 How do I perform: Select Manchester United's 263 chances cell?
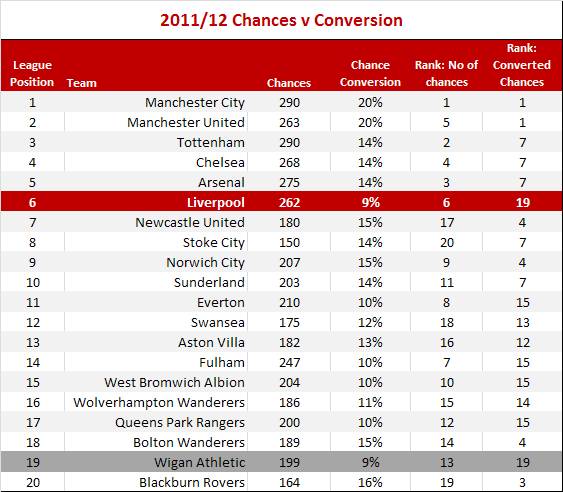[289, 122]
